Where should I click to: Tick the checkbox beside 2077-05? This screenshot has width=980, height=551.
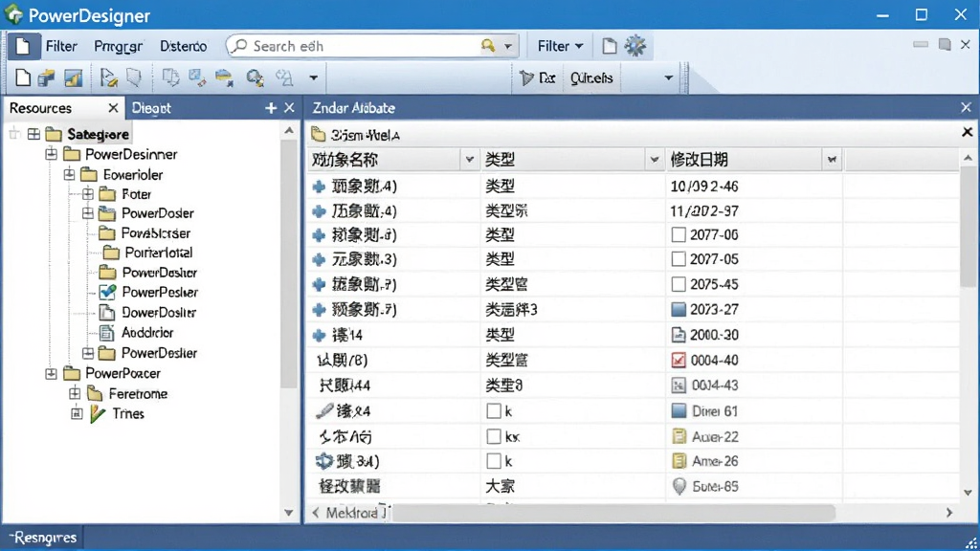click(x=679, y=258)
